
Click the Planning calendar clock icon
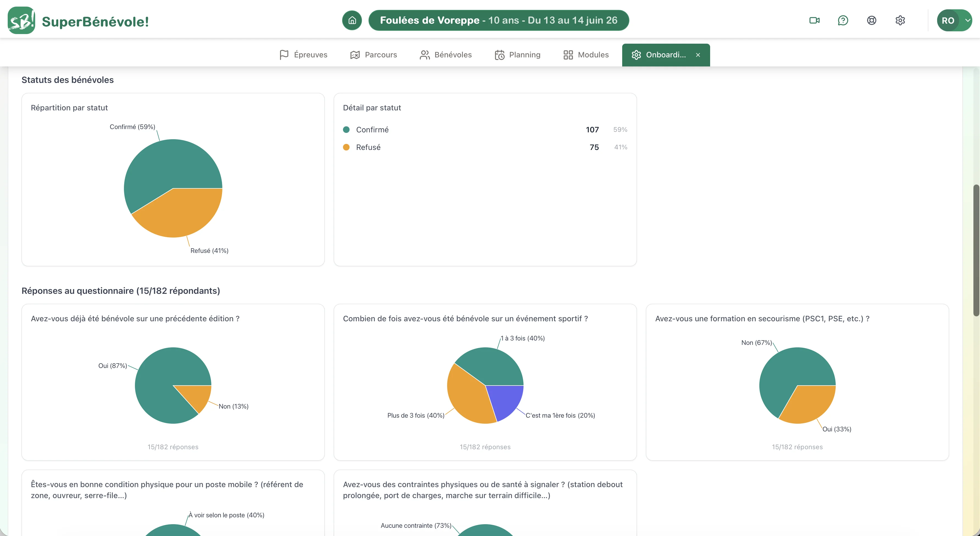tap(500, 55)
